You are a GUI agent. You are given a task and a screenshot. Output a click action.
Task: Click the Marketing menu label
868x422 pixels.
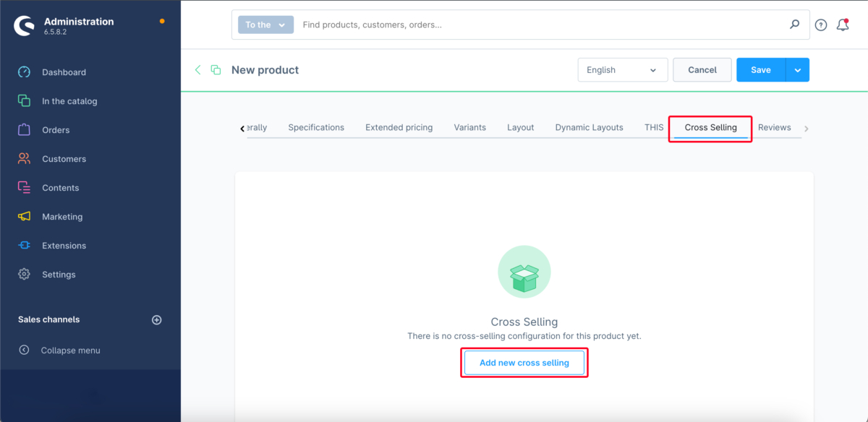coord(62,217)
